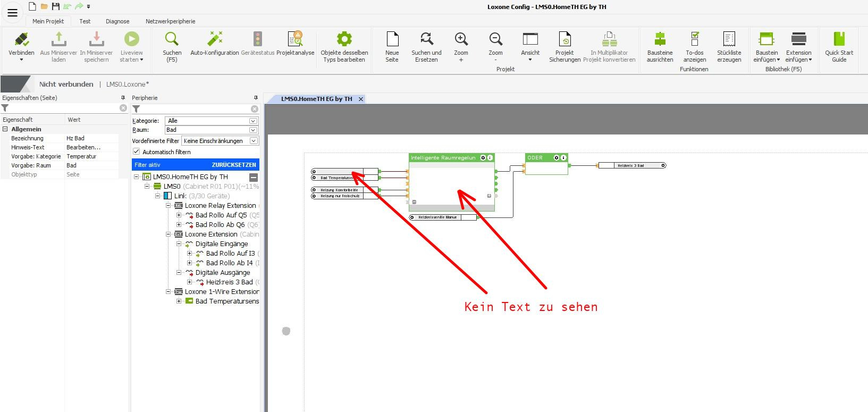Select the Heizkreis 3 Bad output block
Viewport: 868px width, 412px height.
pyautogui.click(x=631, y=165)
